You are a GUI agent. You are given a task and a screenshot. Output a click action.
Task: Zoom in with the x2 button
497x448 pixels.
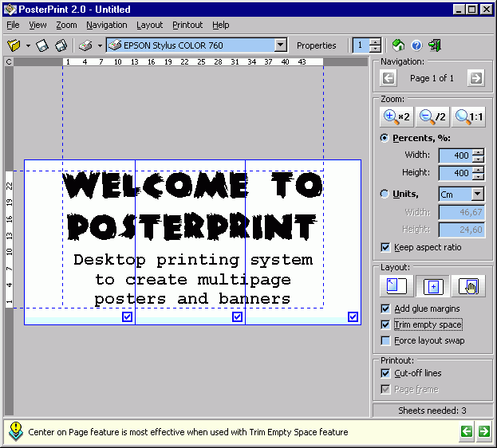coord(396,116)
